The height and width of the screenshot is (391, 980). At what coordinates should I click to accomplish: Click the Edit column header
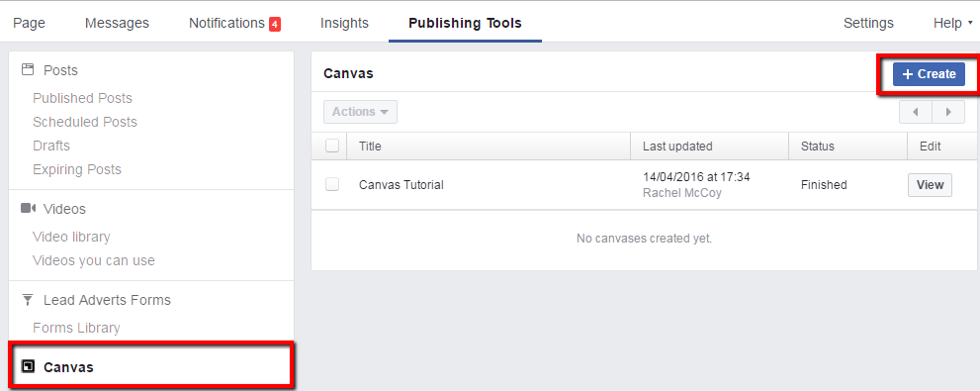click(930, 147)
